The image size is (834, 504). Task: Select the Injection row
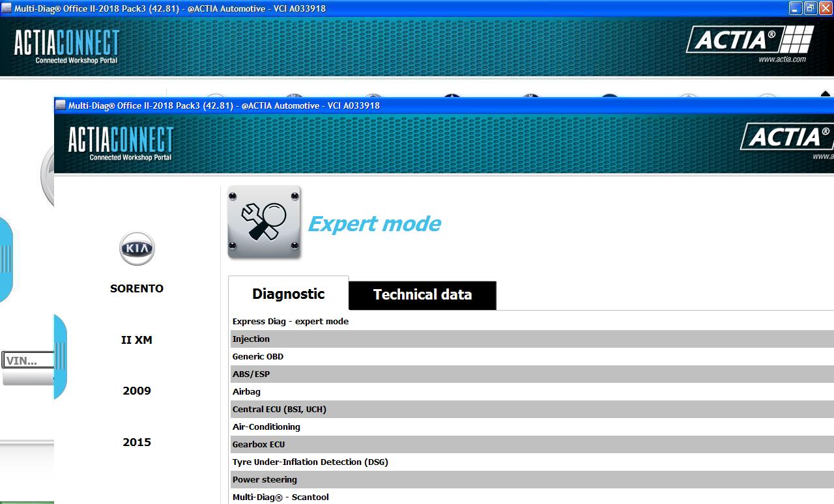532,339
